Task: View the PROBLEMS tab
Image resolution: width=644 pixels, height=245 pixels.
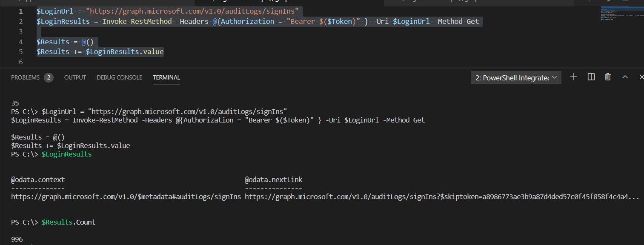Action: point(26,77)
